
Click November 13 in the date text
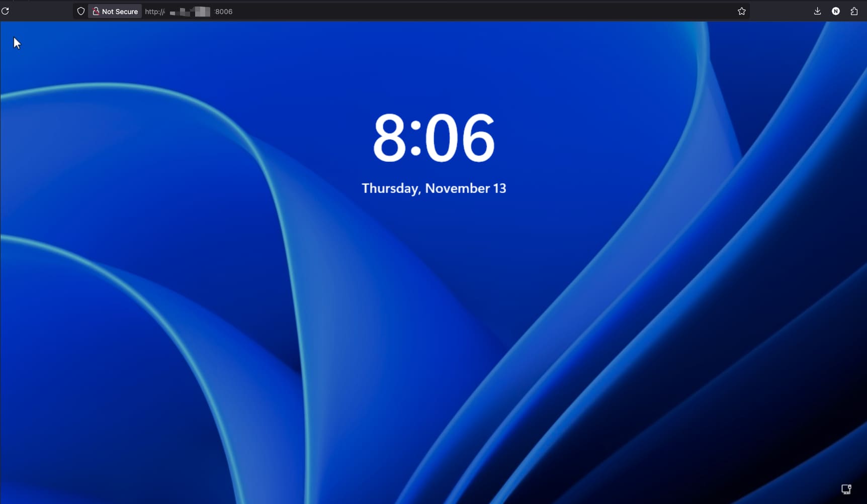465,188
